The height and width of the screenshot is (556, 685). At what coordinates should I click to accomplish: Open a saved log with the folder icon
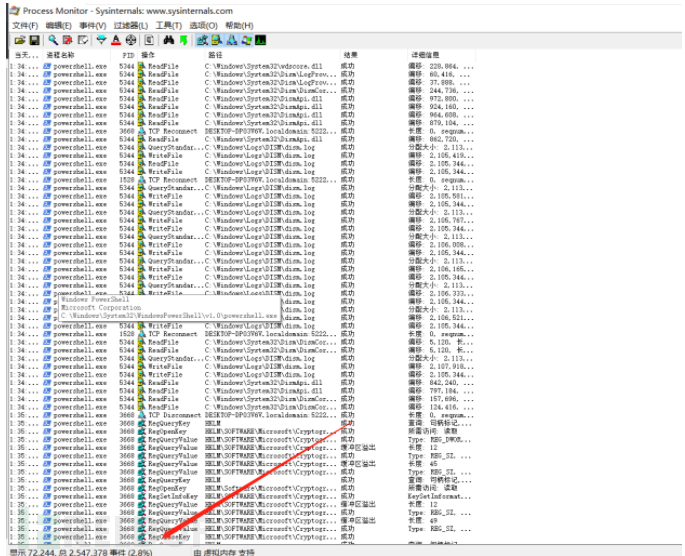pyautogui.click(x=20, y=40)
